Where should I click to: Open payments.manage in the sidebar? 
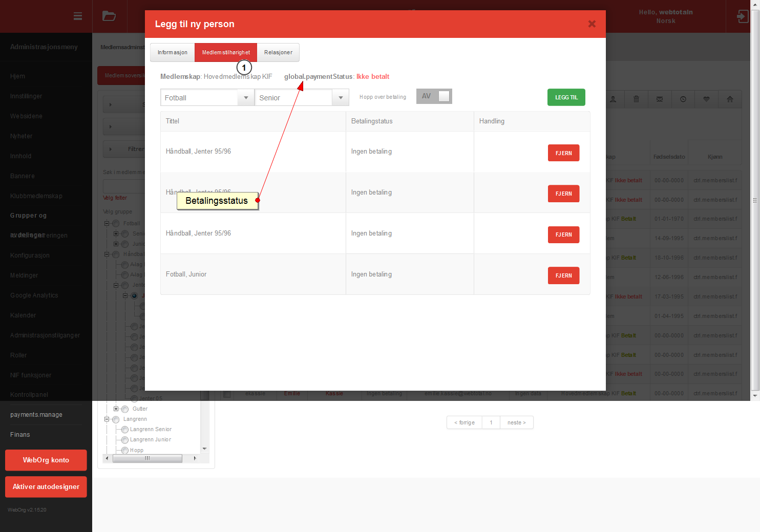36,415
